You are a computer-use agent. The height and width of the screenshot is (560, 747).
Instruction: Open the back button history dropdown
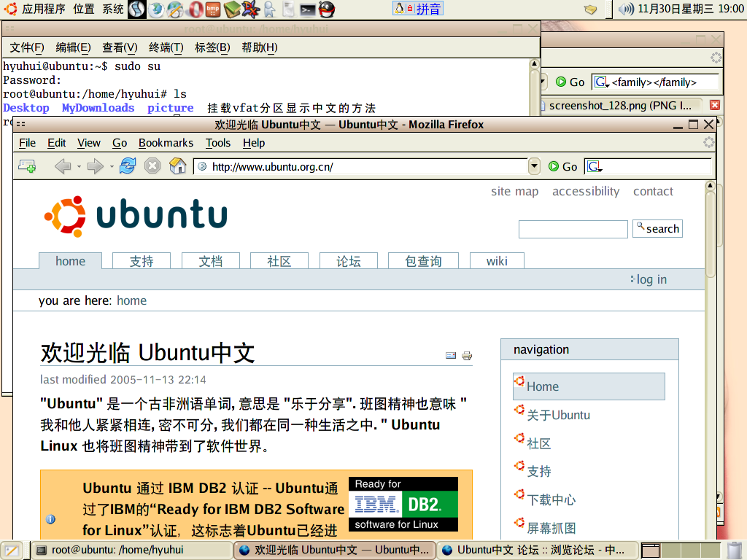click(79, 167)
